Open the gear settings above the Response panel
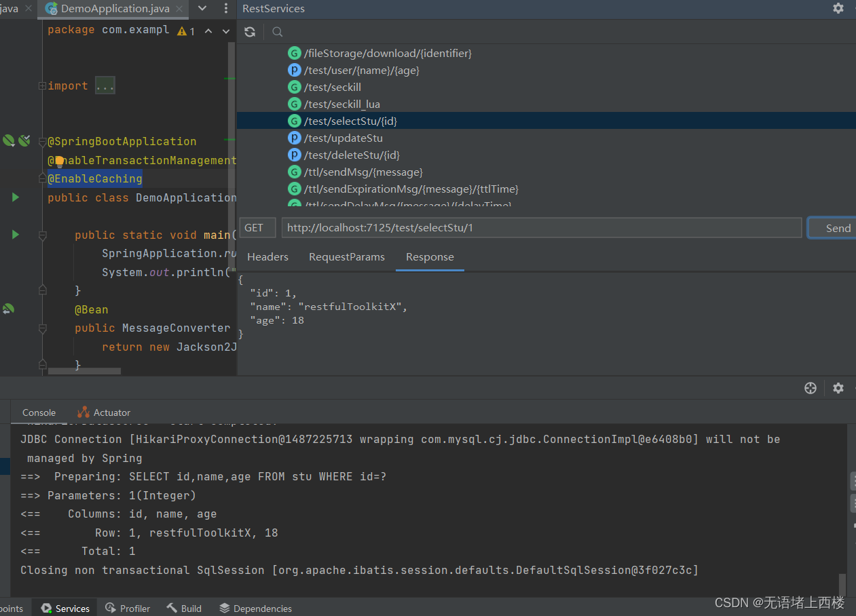This screenshot has height=616, width=856. coord(838,387)
